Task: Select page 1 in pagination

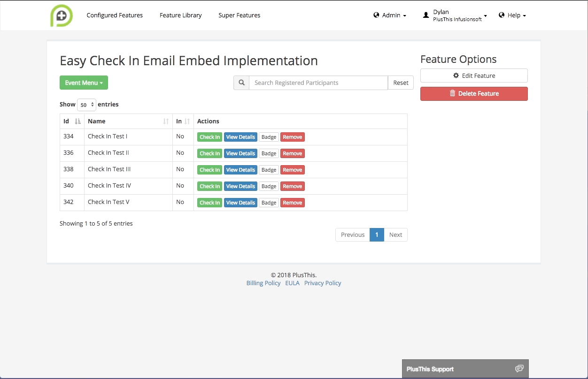Action: (377, 235)
